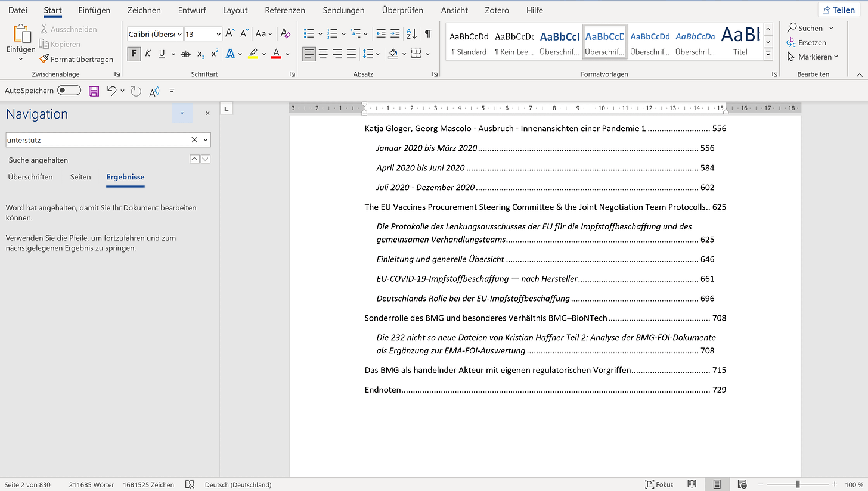The height and width of the screenshot is (491, 868).
Task: Toggle AutoSpeichern switch
Action: pyautogui.click(x=69, y=91)
